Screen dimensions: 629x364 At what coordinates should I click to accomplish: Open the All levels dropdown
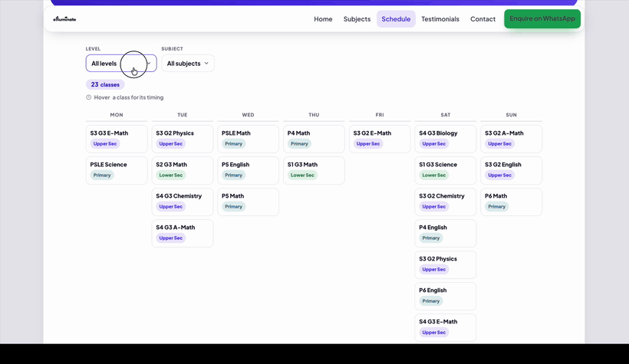[121, 64]
